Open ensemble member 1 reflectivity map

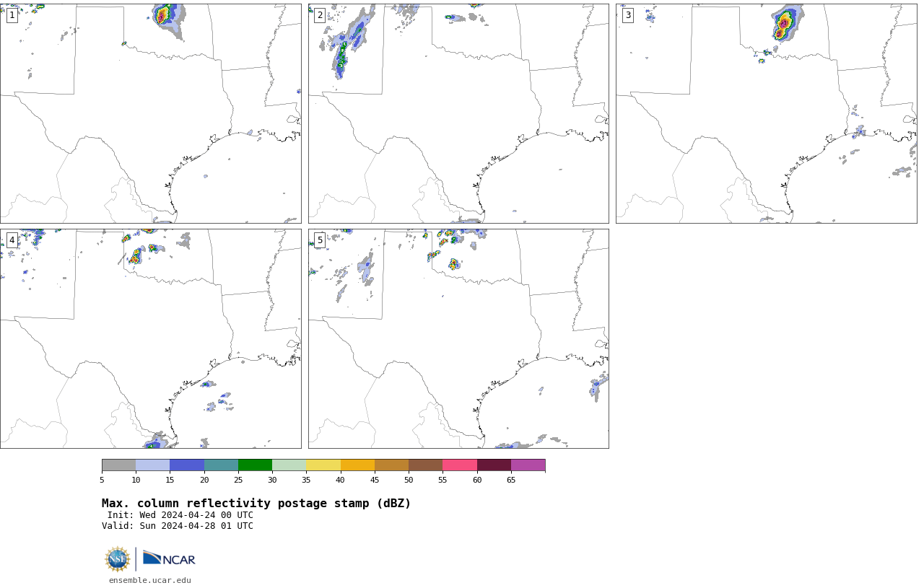pyautogui.click(x=150, y=113)
